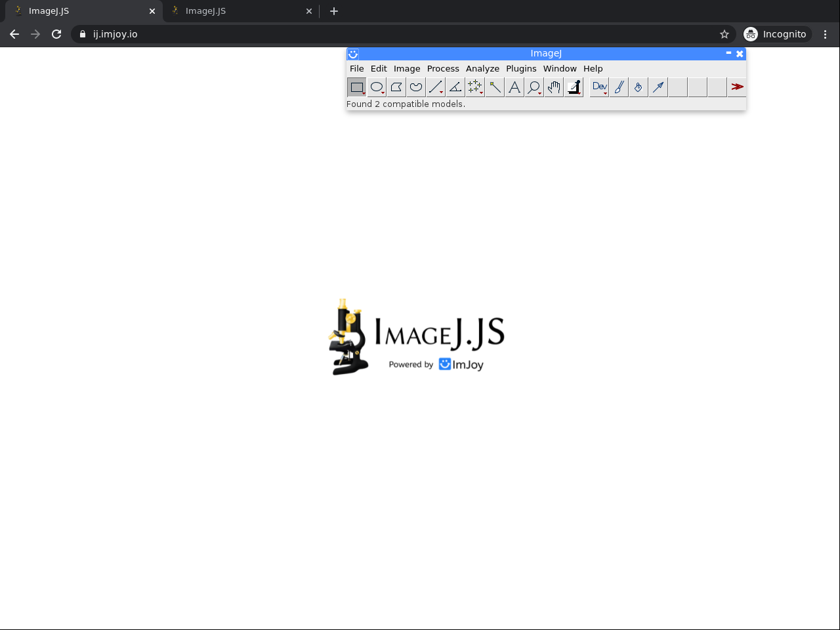Select the Oval selection tool
Image resolution: width=840 pixels, height=630 pixels.
pyautogui.click(x=377, y=87)
